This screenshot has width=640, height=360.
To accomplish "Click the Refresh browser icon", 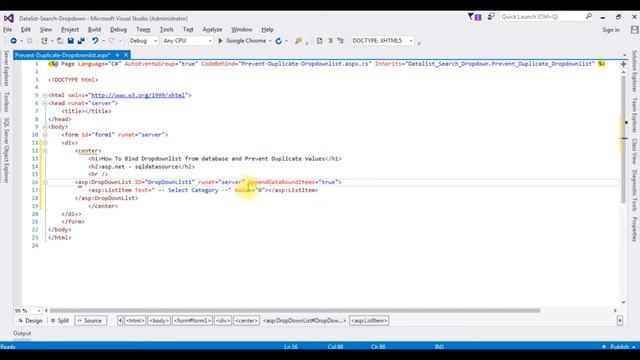I will (x=279, y=41).
